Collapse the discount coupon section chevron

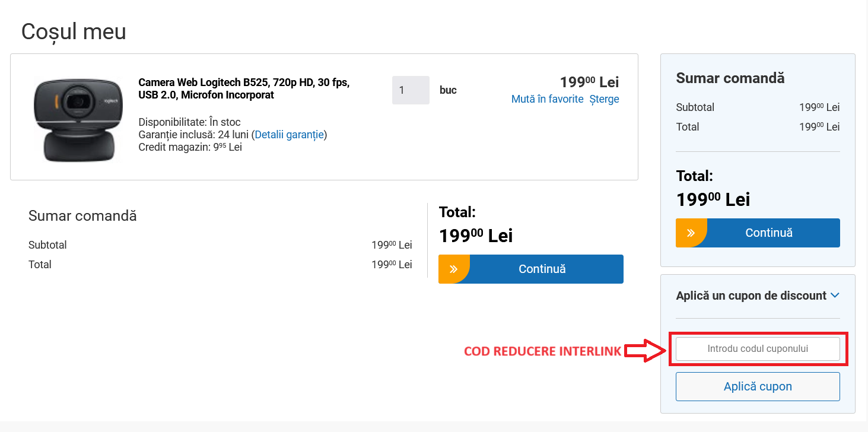tap(835, 295)
